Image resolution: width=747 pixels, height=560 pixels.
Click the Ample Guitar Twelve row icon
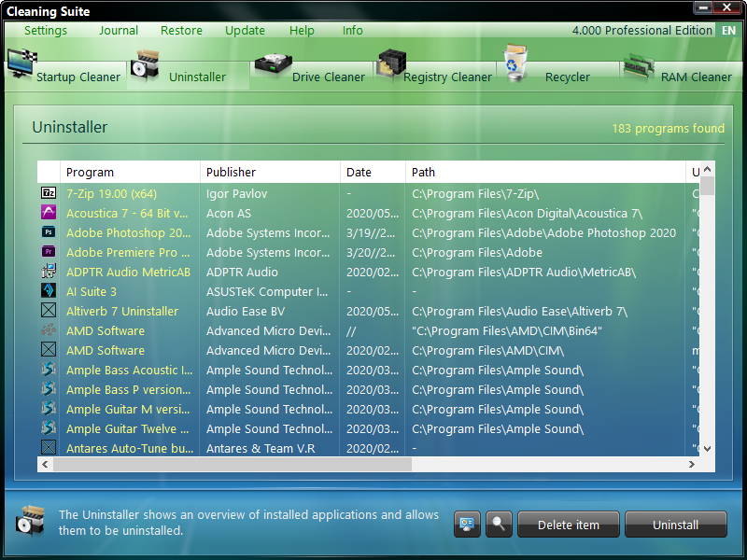pos(49,427)
